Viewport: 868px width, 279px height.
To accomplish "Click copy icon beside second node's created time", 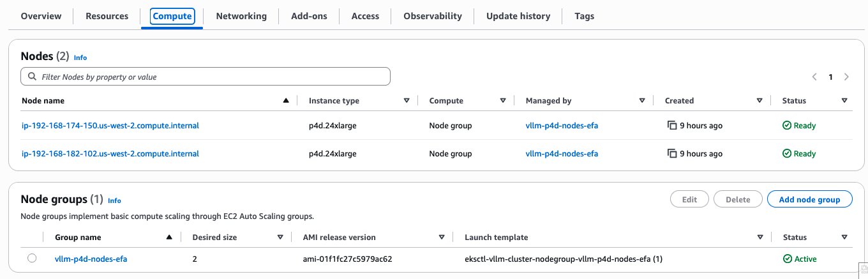I will pos(671,154).
